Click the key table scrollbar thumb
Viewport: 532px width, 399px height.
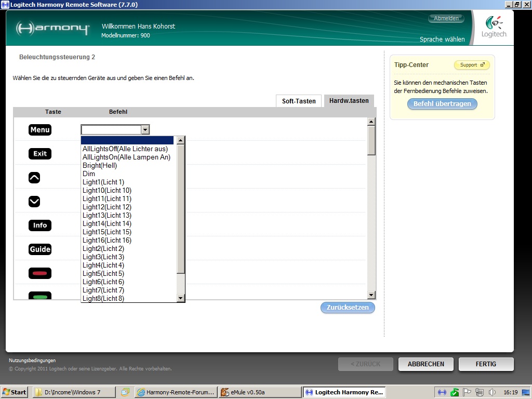pyautogui.click(x=371, y=140)
